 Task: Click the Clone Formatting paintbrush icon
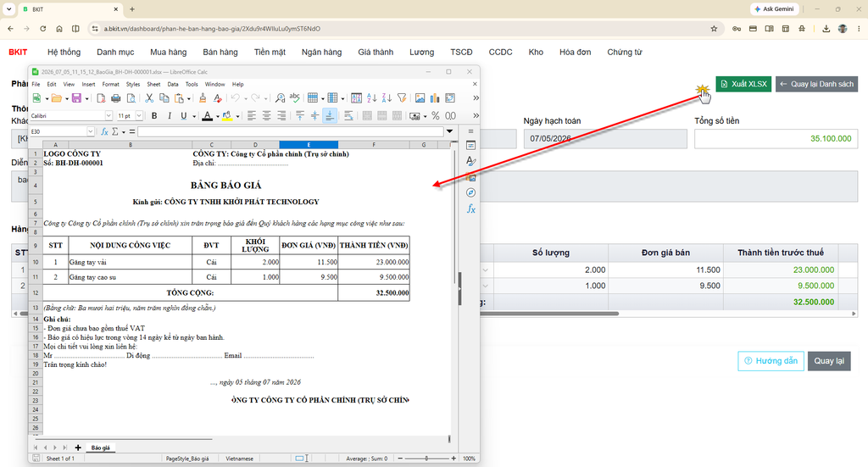[202, 98]
